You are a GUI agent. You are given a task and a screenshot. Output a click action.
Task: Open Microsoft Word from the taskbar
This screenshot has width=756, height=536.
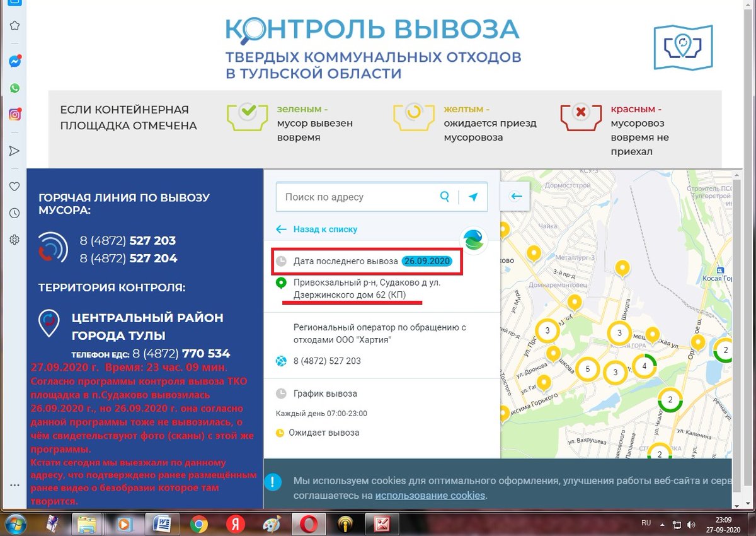coord(162,524)
